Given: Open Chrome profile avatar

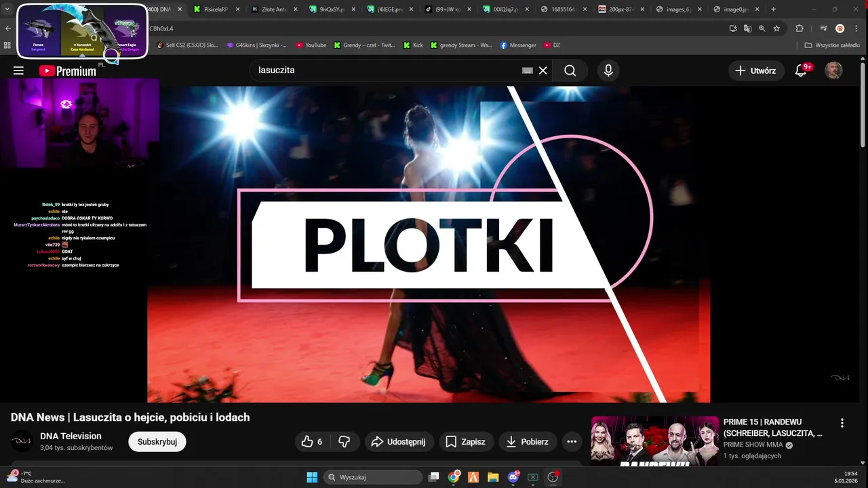Looking at the screenshot, I should coord(840,28).
